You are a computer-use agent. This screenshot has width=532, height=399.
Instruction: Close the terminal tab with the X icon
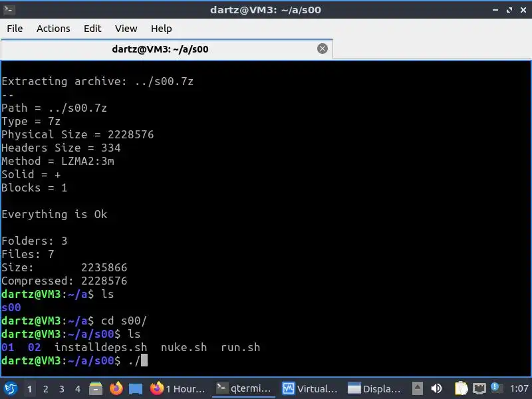coord(323,49)
